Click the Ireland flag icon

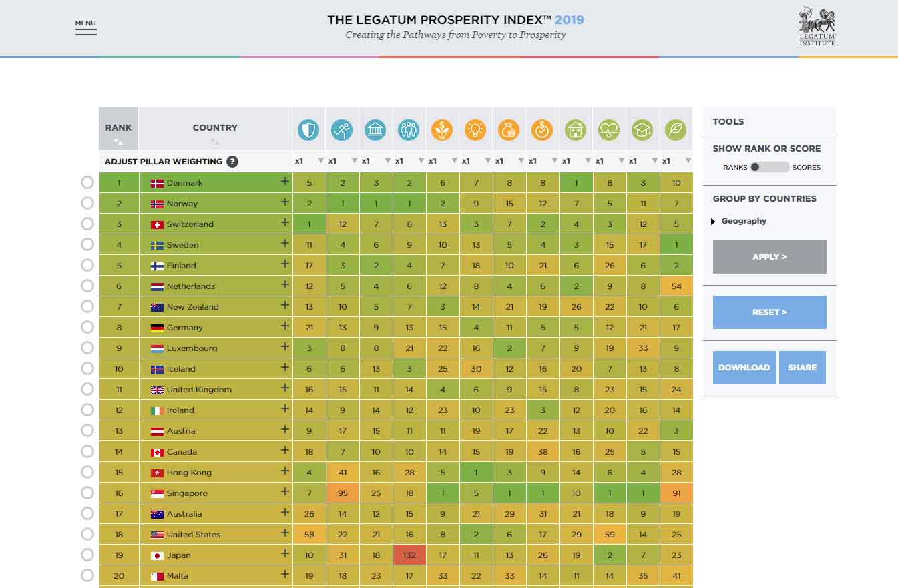click(x=157, y=410)
